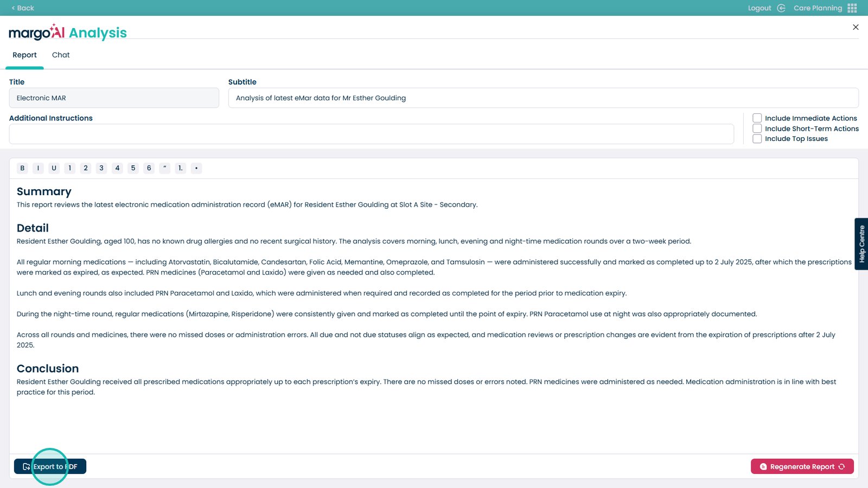This screenshot has height=488, width=868.
Task: Click the paragraph starting "All regular morning medications"
Action: click(434, 267)
